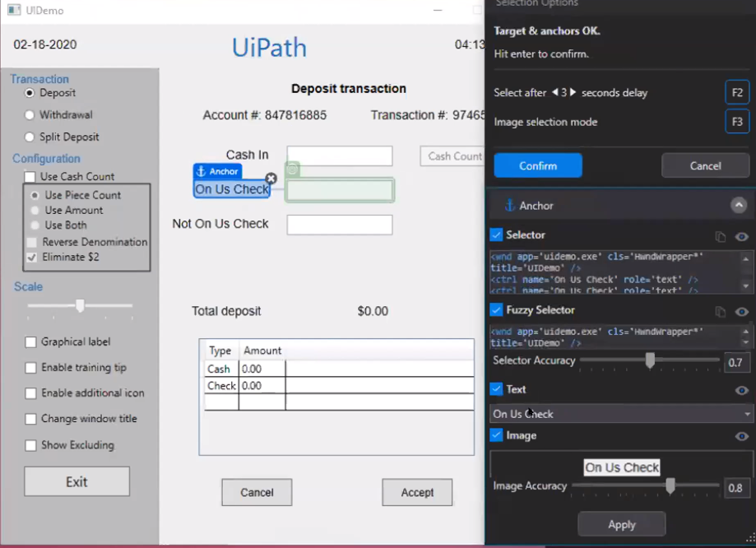Select Use Amount option
This screenshot has height=548, width=756.
pos(35,211)
